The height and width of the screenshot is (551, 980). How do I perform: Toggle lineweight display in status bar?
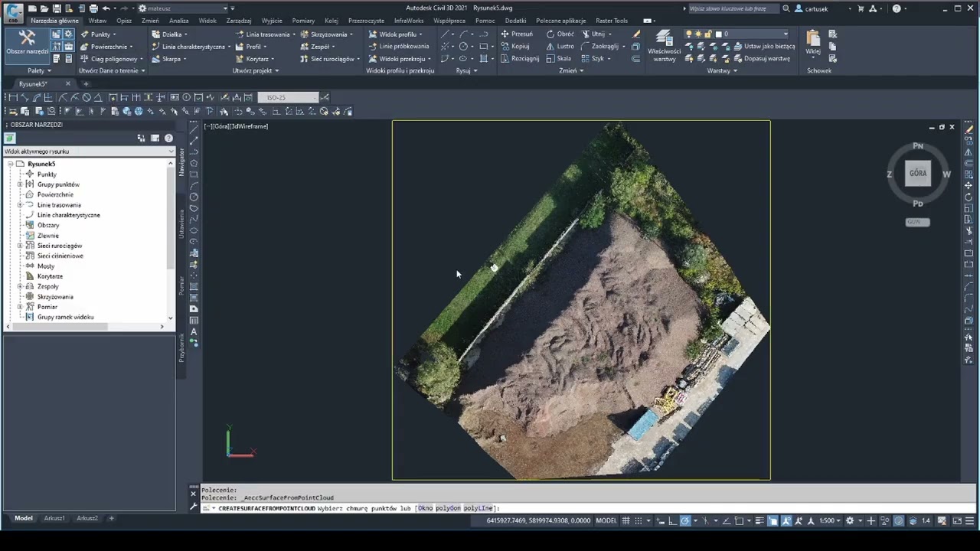pos(759,520)
